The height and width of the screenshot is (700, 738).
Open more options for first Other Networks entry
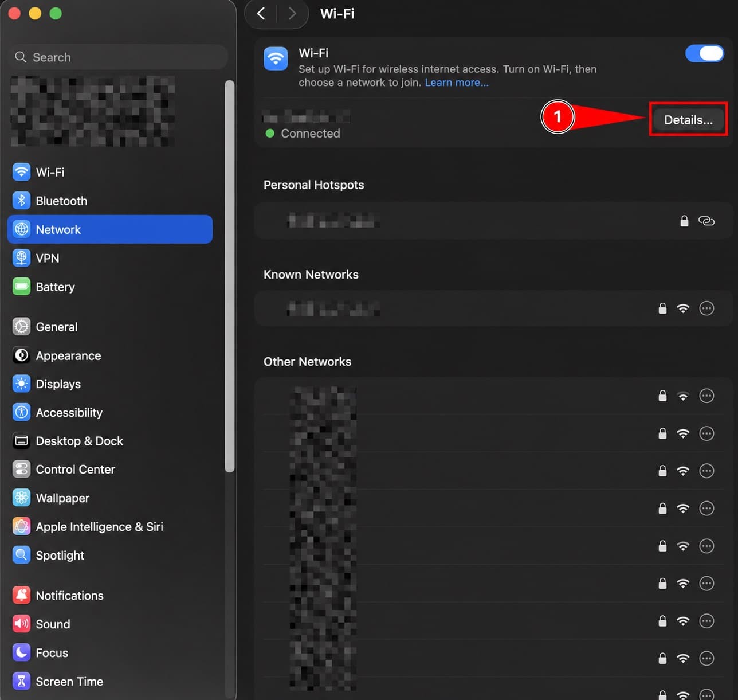(706, 396)
